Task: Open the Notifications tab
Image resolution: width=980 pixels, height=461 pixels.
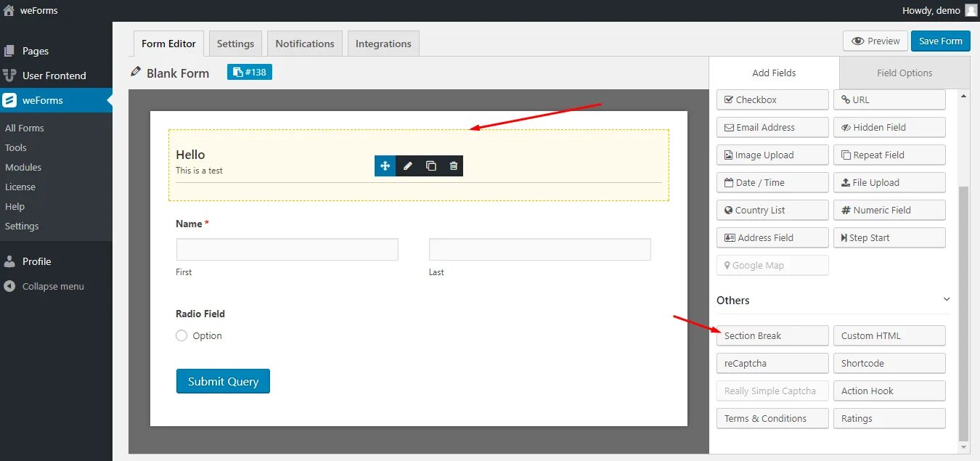Action: pos(305,44)
